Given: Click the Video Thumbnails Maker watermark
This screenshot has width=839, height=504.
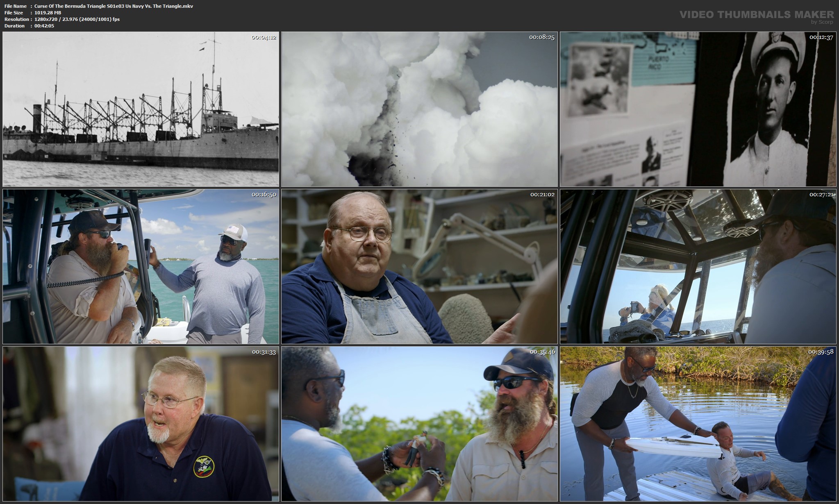Looking at the screenshot, I should coord(756,14).
